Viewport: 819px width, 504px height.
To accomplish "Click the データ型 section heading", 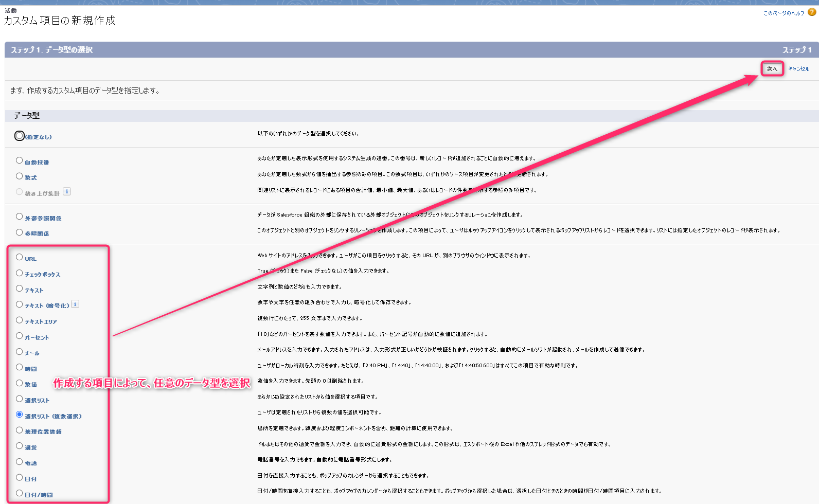I will 27,116.
